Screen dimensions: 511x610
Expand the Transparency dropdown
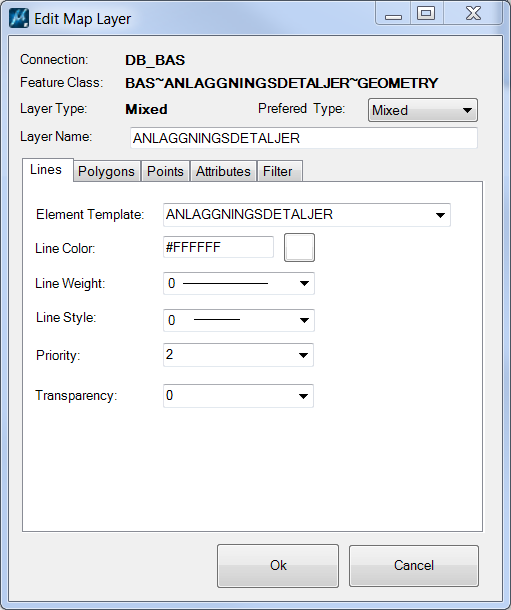click(238, 396)
